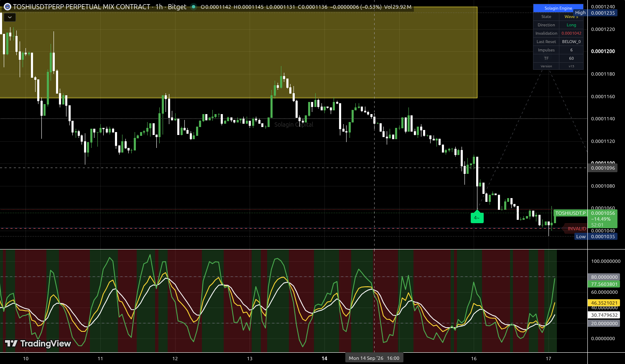Click the green oscillator value 77.5603801
The width and height of the screenshot is (625, 364).
pyautogui.click(x=604, y=284)
